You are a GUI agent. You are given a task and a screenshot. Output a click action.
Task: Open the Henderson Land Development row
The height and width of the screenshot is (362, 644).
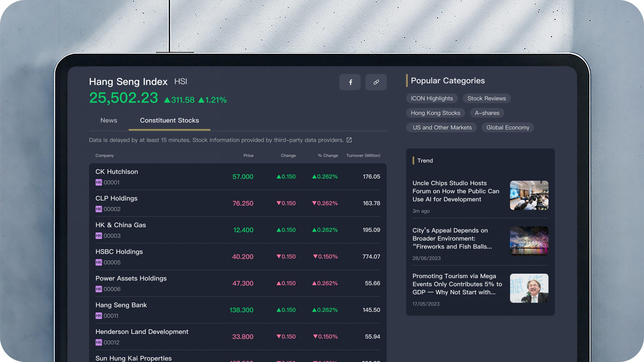238,337
